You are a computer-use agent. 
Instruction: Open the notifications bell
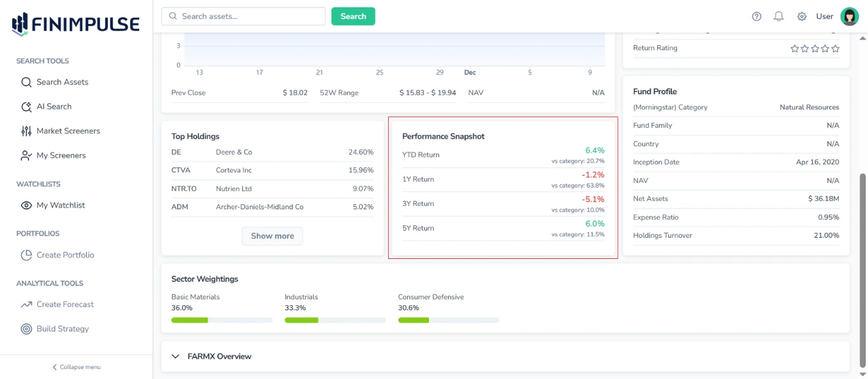778,17
